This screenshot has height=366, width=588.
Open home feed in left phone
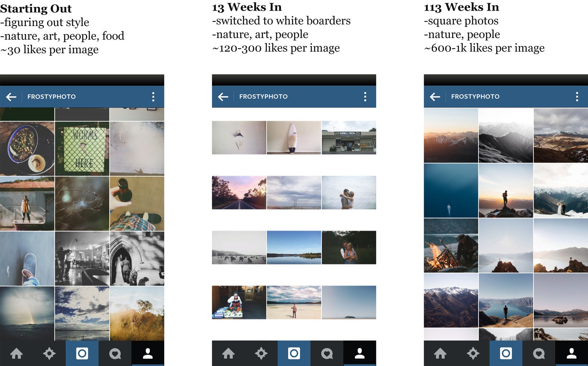coord(17,354)
